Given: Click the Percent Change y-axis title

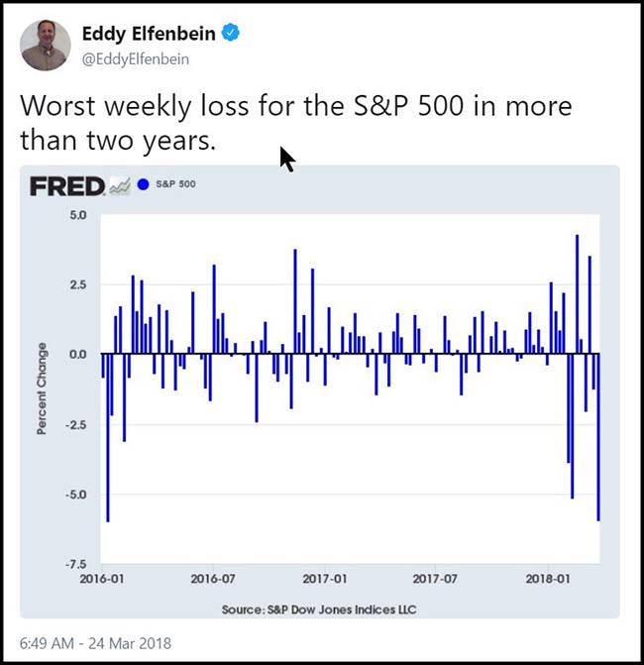Looking at the screenshot, I should point(42,388).
